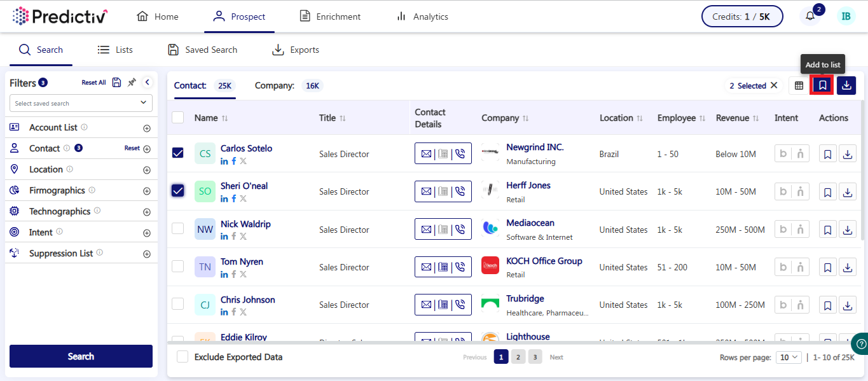
Task: Reset the Contact filter
Action: [132, 148]
